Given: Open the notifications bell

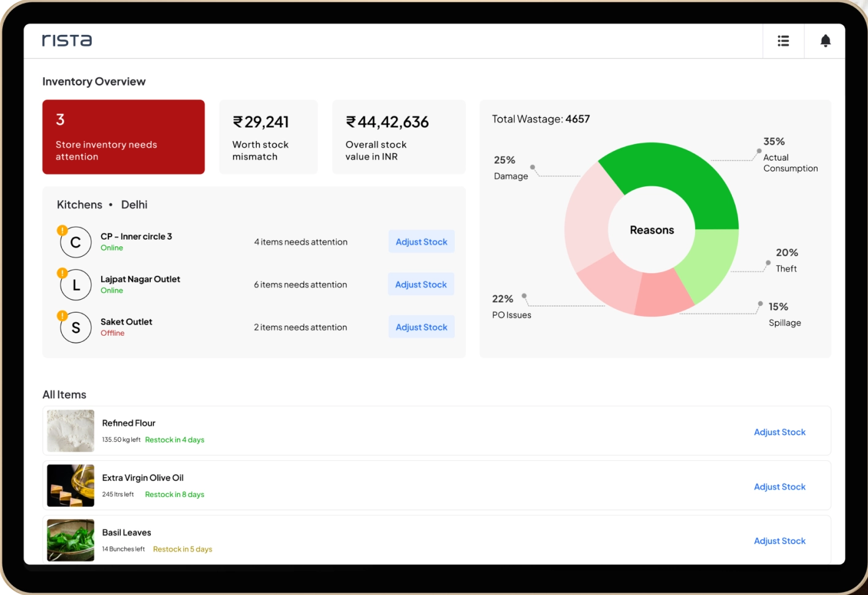Looking at the screenshot, I should [x=825, y=40].
